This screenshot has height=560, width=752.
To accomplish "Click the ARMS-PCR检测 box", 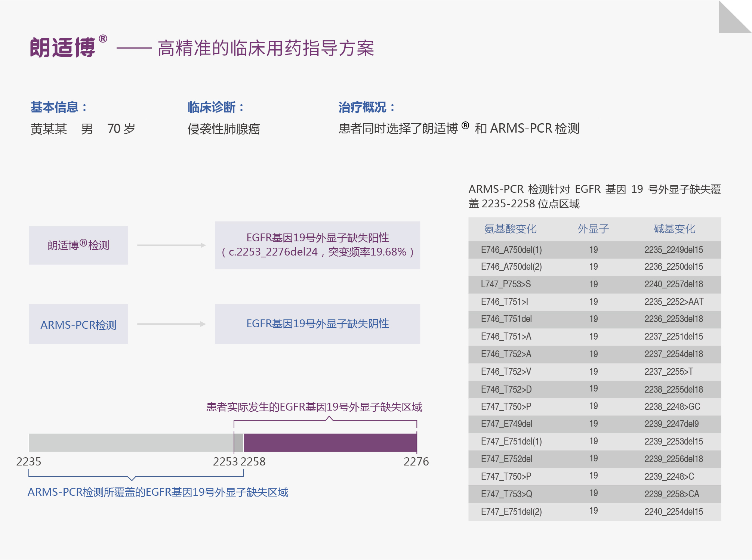I will (78, 324).
